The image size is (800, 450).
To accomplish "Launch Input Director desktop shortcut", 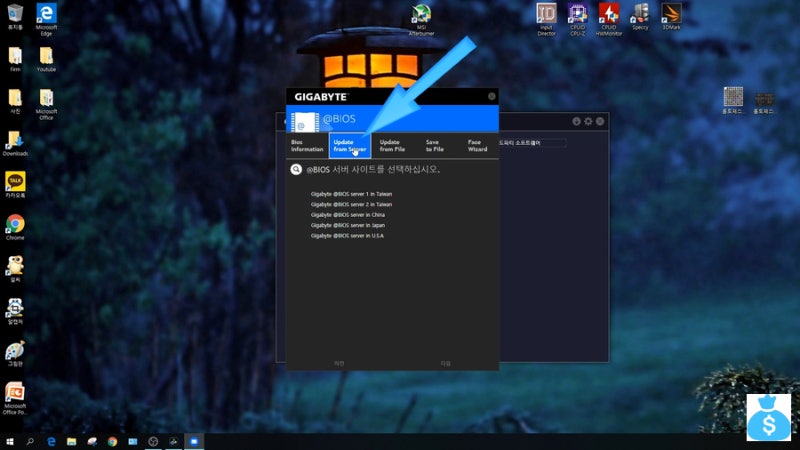I will pyautogui.click(x=546, y=19).
